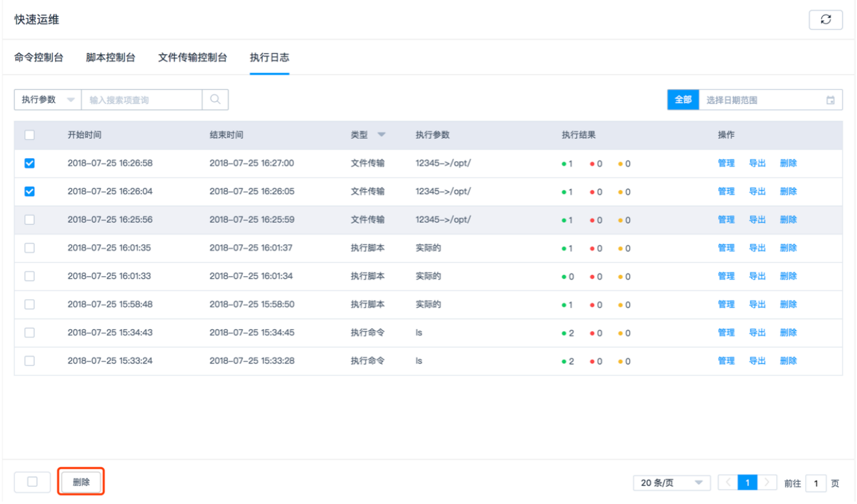Check the row starting 15:58:48

(29, 304)
